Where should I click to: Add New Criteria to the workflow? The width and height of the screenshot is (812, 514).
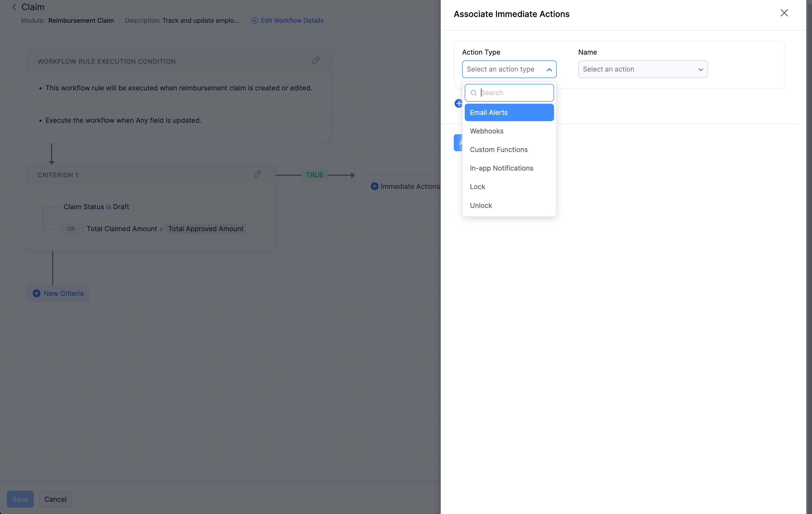click(58, 293)
